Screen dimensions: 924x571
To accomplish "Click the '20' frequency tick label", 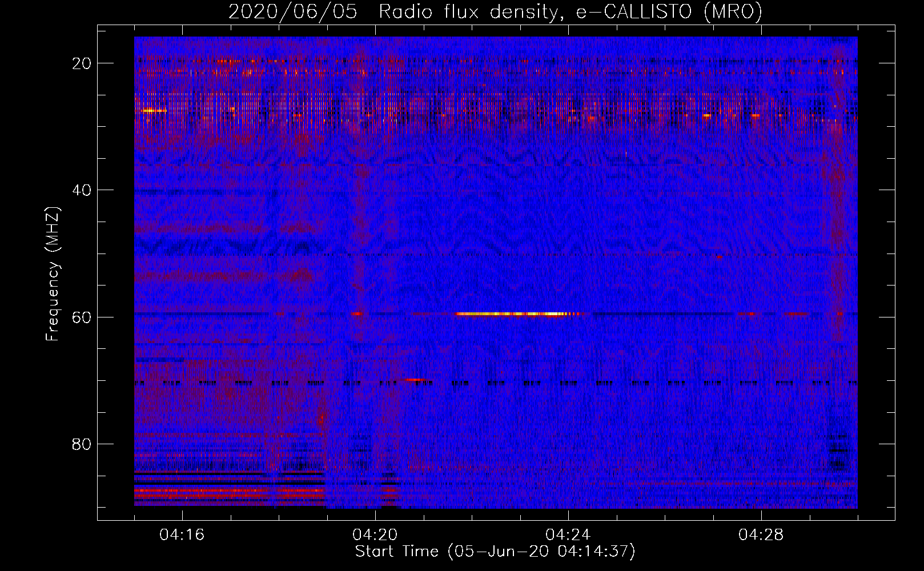I will (x=82, y=63).
